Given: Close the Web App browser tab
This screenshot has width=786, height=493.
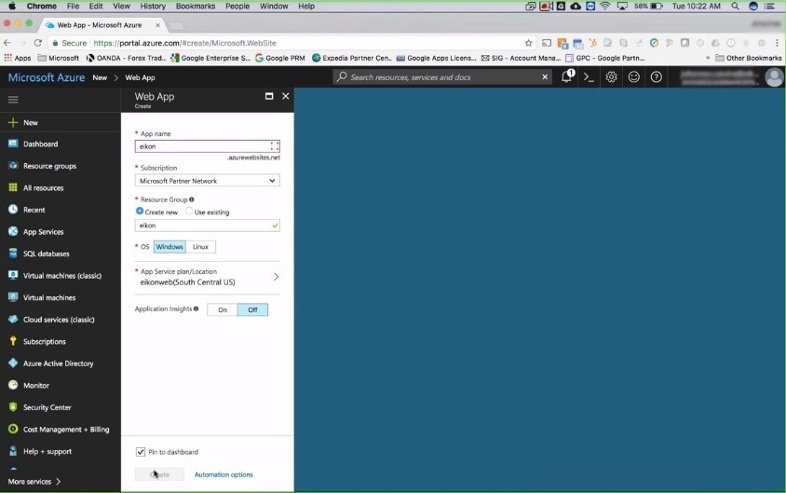Looking at the screenshot, I should pos(157,25).
